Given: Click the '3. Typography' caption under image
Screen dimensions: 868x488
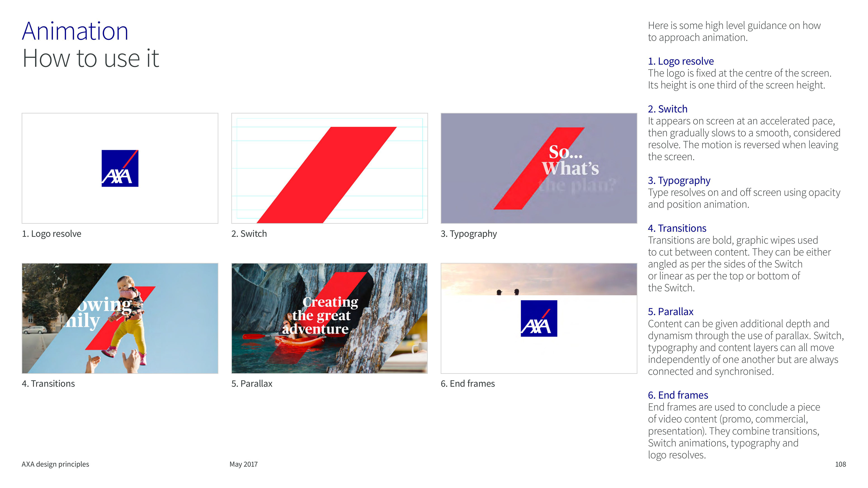Looking at the screenshot, I should (x=468, y=233).
